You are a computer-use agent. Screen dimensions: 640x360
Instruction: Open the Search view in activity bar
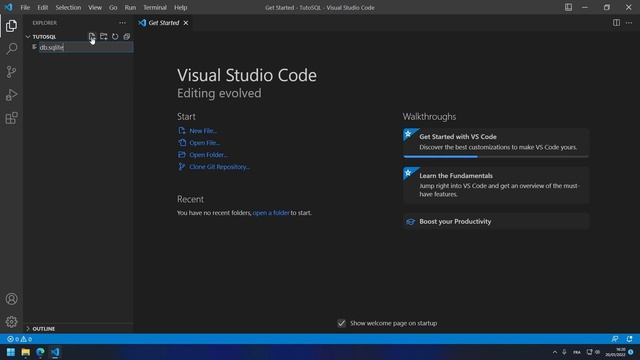[x=11, y=49]
